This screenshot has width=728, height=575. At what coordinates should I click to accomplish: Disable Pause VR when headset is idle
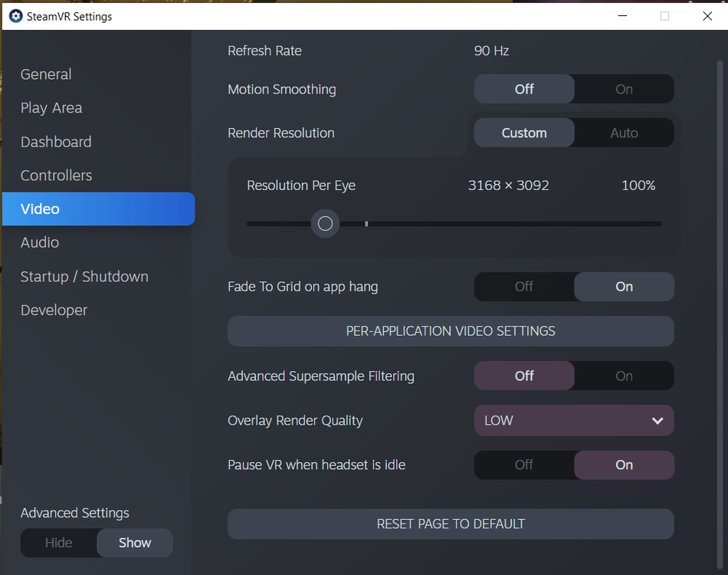pyautogui.click(x=523, y=465)
